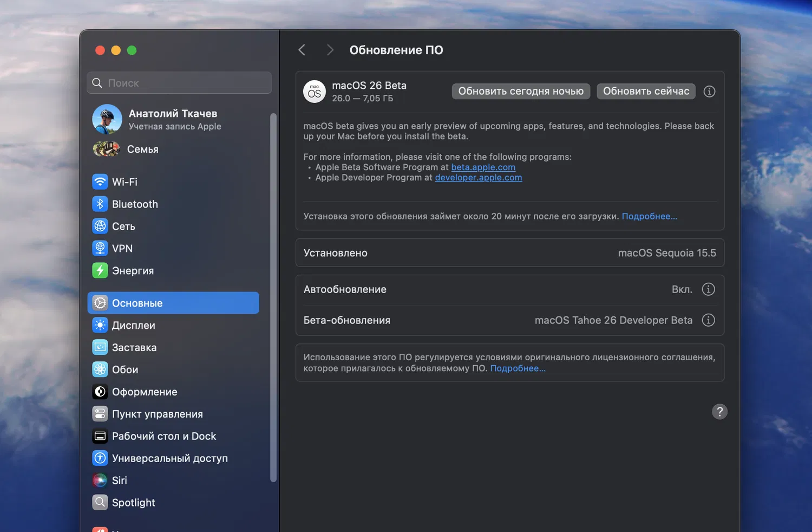Open Автообновление info details

pos(708,289)
